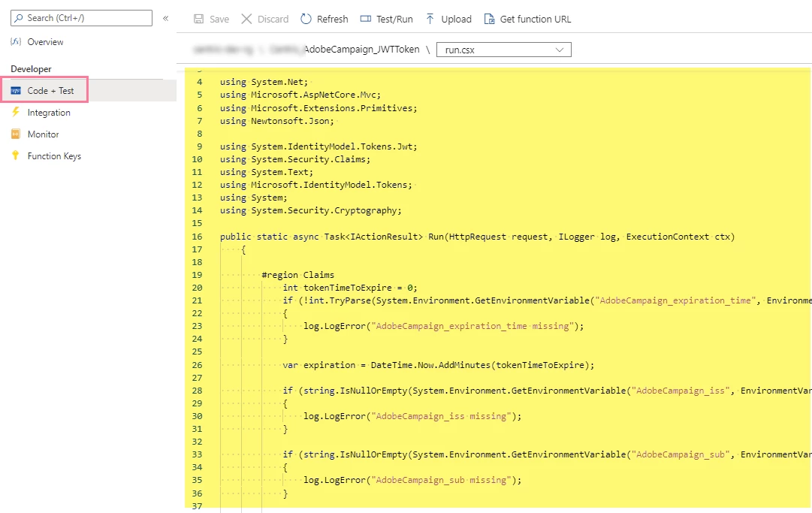Screen dimensions: 812x513
Task: Click the AdobeCampaign_JWTToken breadcrumb
Action: tap(361, 49)
